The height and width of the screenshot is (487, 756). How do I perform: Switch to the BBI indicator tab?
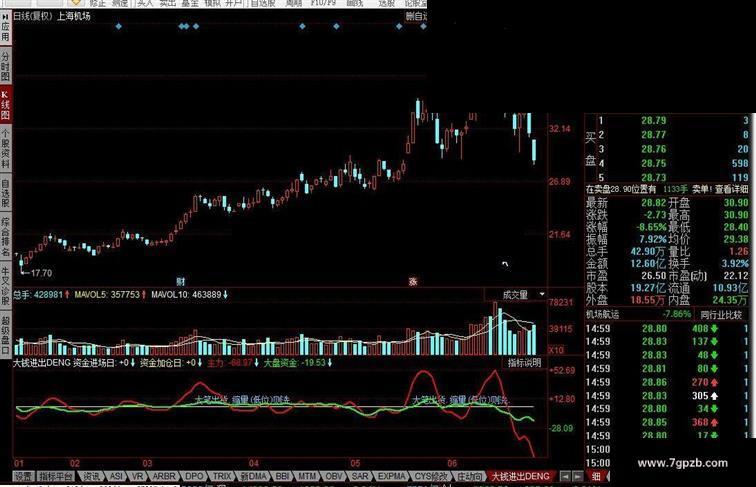tap(282, 476)
